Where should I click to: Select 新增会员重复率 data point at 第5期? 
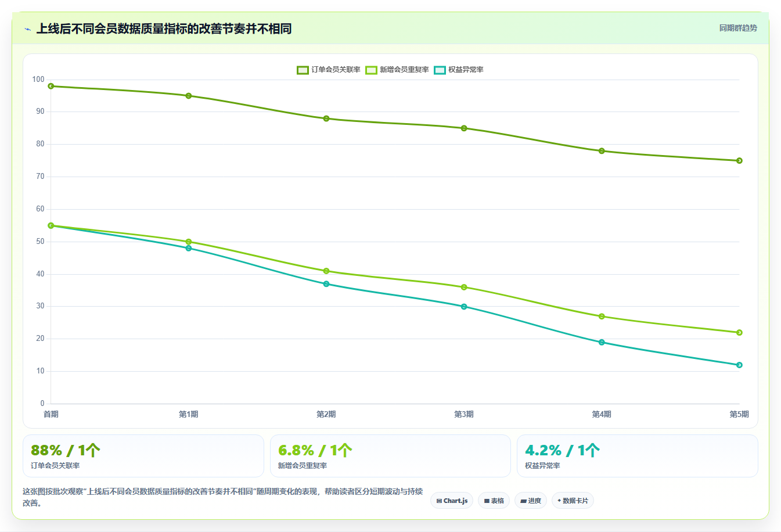[739, 333]
